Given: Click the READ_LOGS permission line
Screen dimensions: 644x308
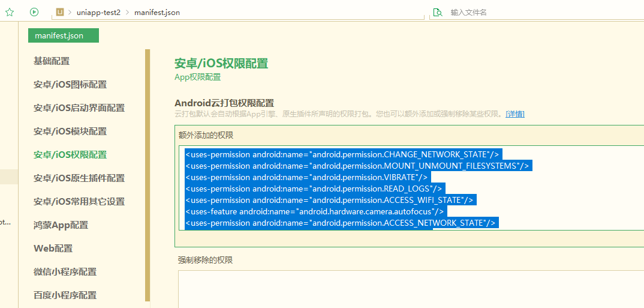Looking at the screenshot, I should [x=315, y=189].
